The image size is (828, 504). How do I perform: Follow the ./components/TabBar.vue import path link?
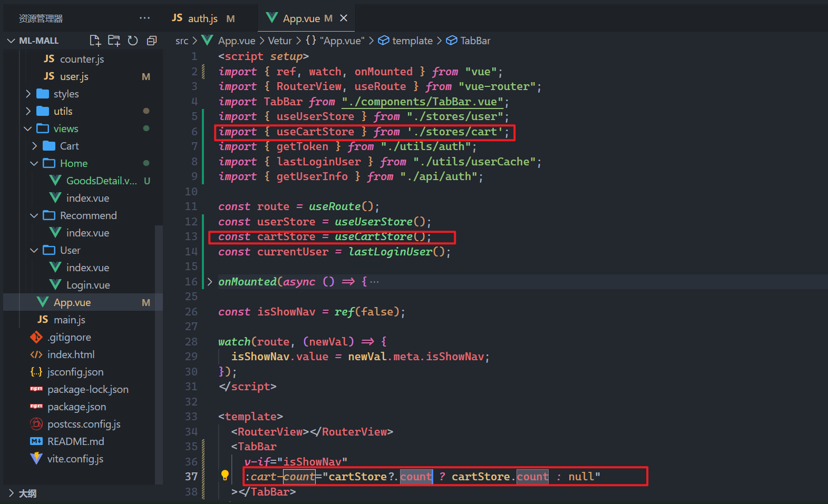pos(423,102)
